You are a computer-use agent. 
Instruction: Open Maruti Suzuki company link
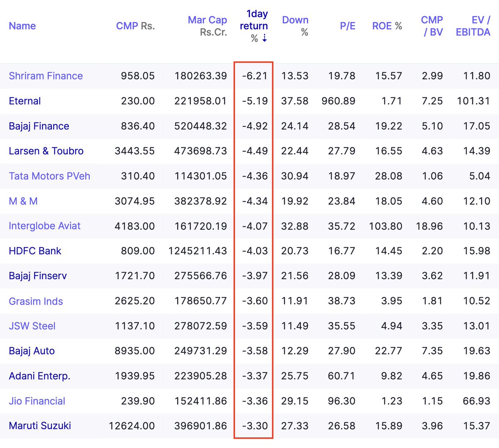(40, 426)
